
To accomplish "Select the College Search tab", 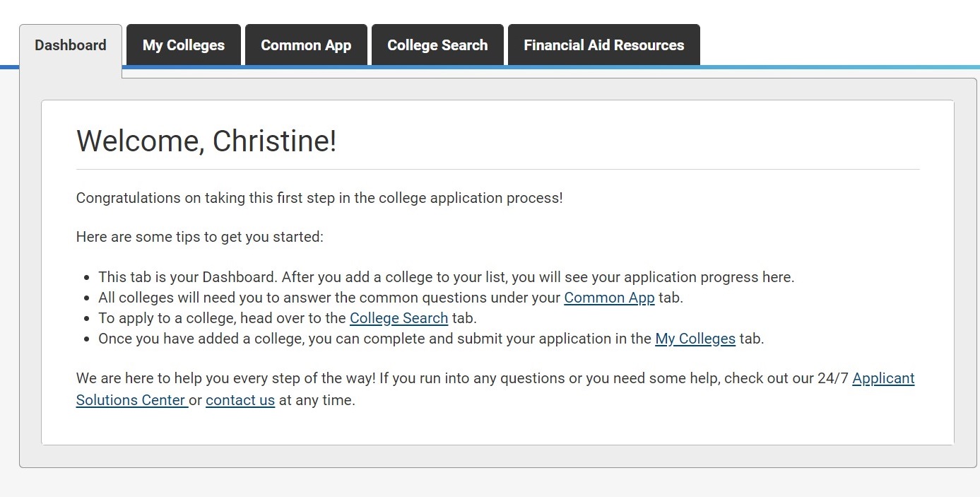I will click(x=437, y=45).
